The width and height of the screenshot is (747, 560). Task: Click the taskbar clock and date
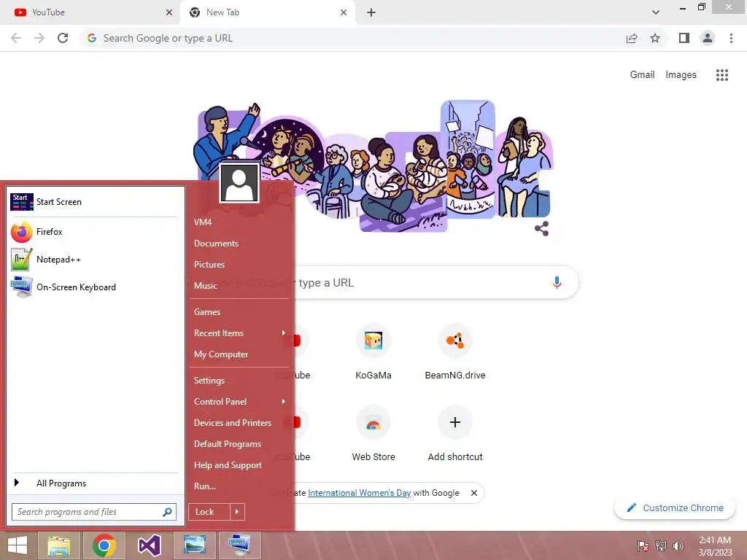pyautogui.click(x=715, y=546)
